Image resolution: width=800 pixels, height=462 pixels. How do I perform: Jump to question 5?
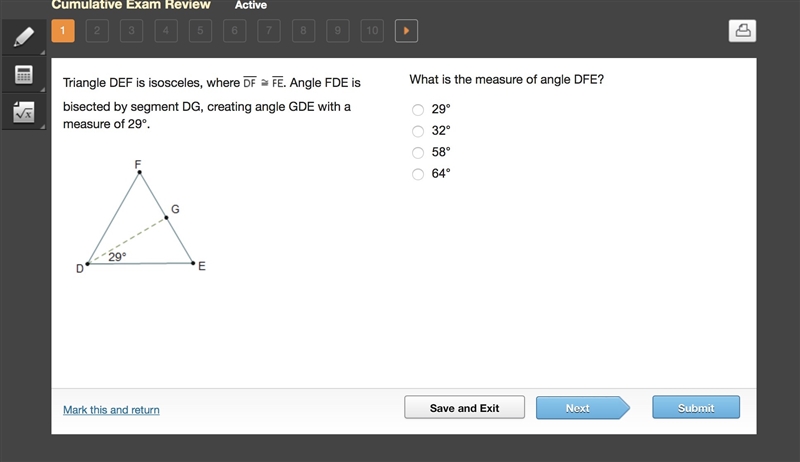pos(200,31)
